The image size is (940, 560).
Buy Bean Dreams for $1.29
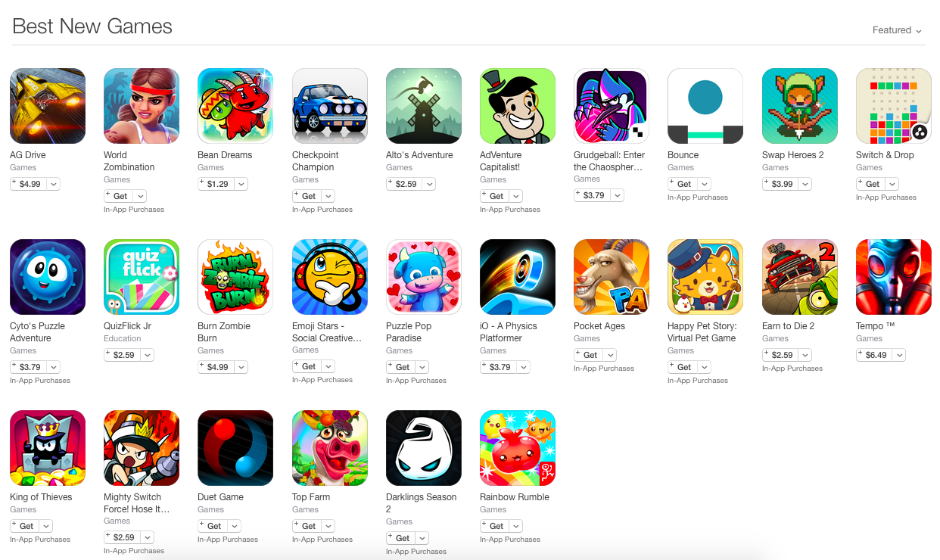pyautogui.click(x=216, y=184)
